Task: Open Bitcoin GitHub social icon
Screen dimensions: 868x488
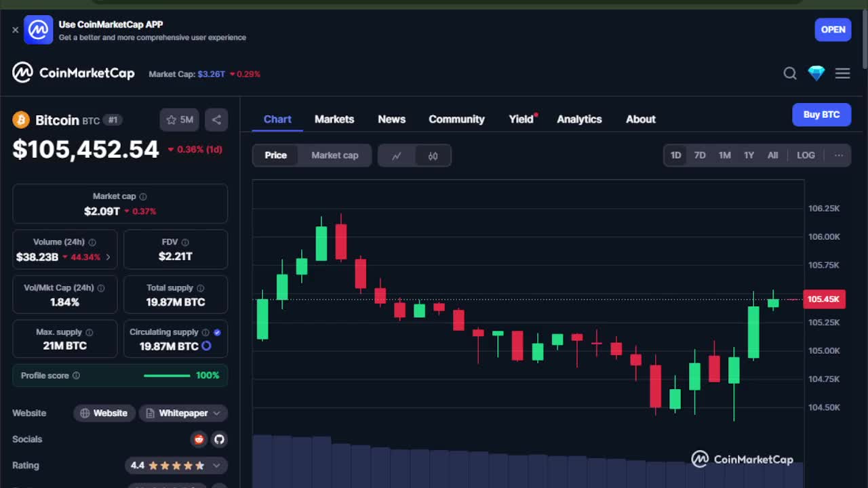Action: [219, 439]
